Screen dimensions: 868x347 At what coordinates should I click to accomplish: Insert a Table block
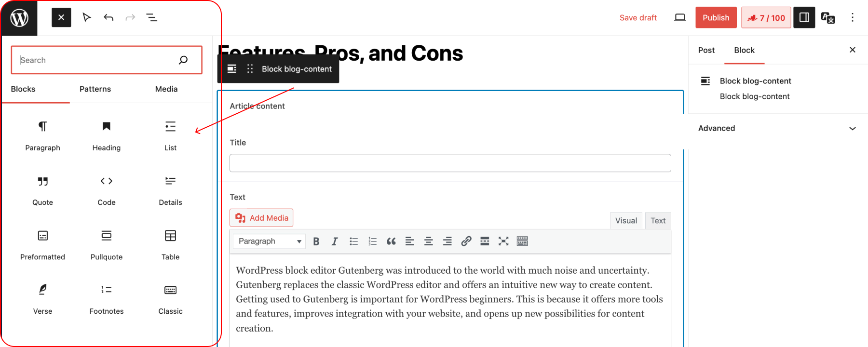pyautogui.click(x=170, y=244)
